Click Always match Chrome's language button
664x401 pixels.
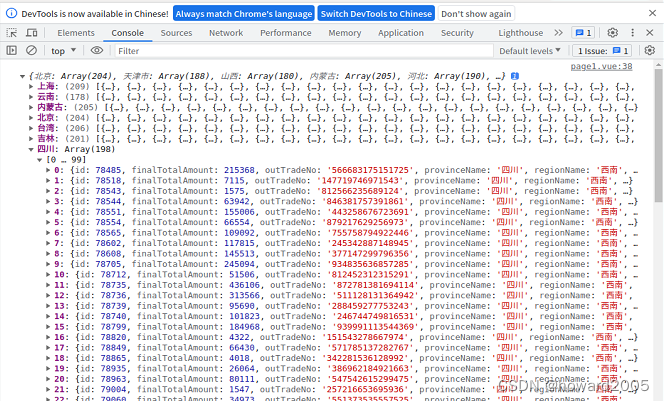(x=244, y=14)
